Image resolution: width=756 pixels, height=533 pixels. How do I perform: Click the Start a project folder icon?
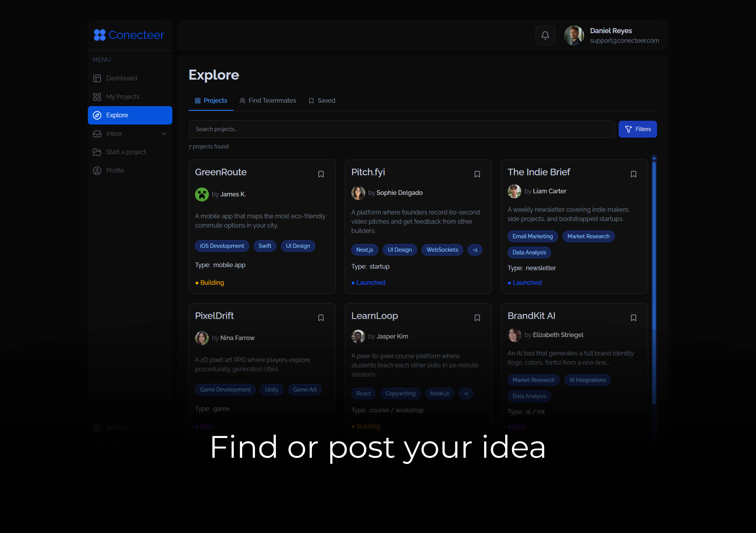pos(97,152)
